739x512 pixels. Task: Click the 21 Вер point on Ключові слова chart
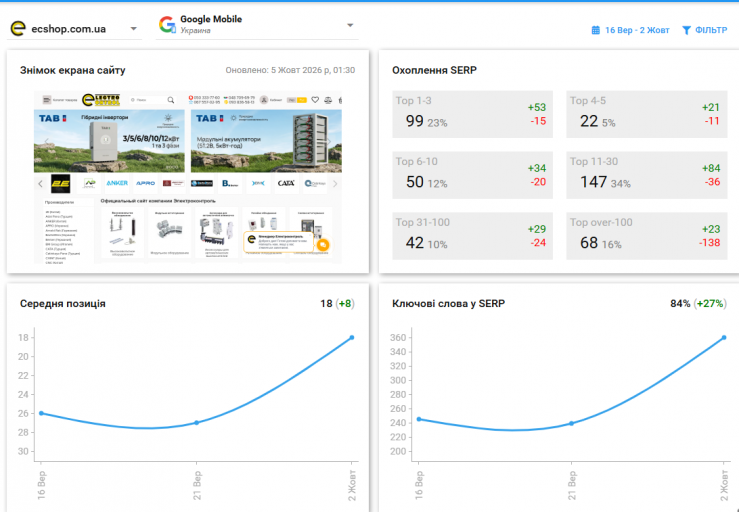pyautogui.click(x=571, y=423)
